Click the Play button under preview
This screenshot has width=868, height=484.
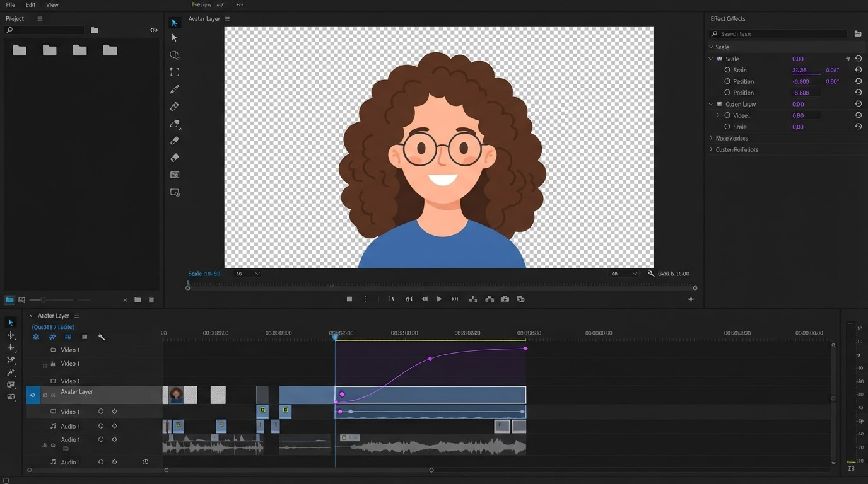(439, 299)
